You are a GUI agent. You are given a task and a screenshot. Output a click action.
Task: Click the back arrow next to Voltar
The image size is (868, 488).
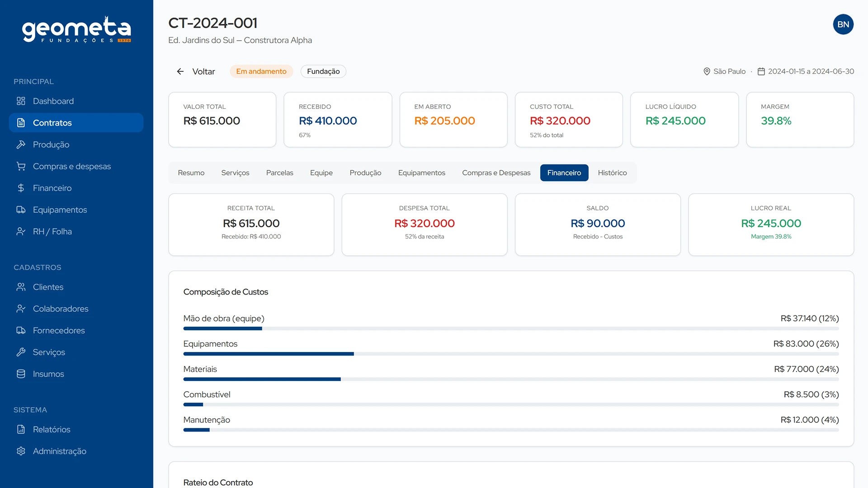click(x=180, y=71)
